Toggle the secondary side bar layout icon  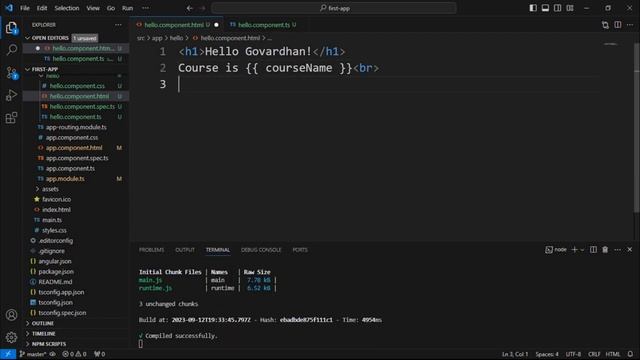(558, 8)
